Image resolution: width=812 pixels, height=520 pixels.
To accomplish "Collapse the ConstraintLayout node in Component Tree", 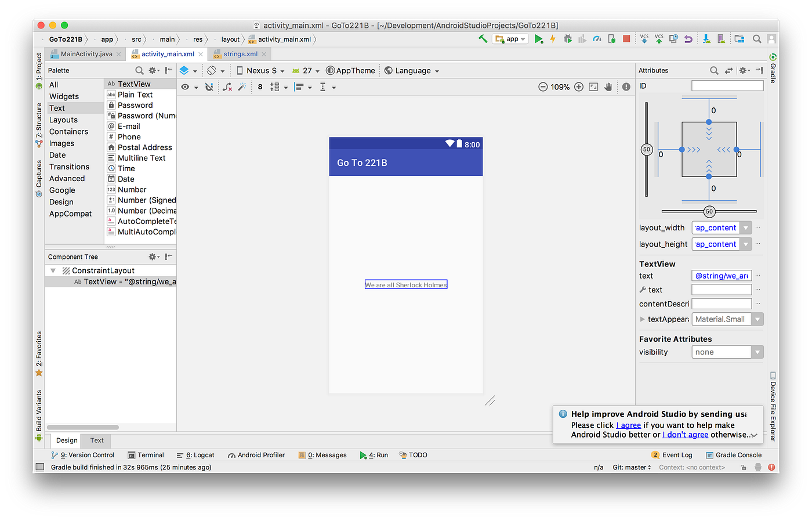I will pos(53,270).
